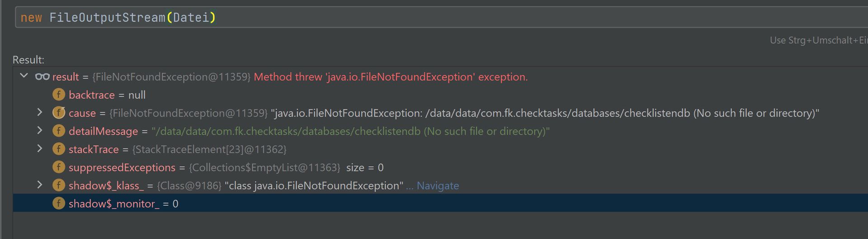Expand the stackTrace array node

pyautogui.click(x=40, y=149)
